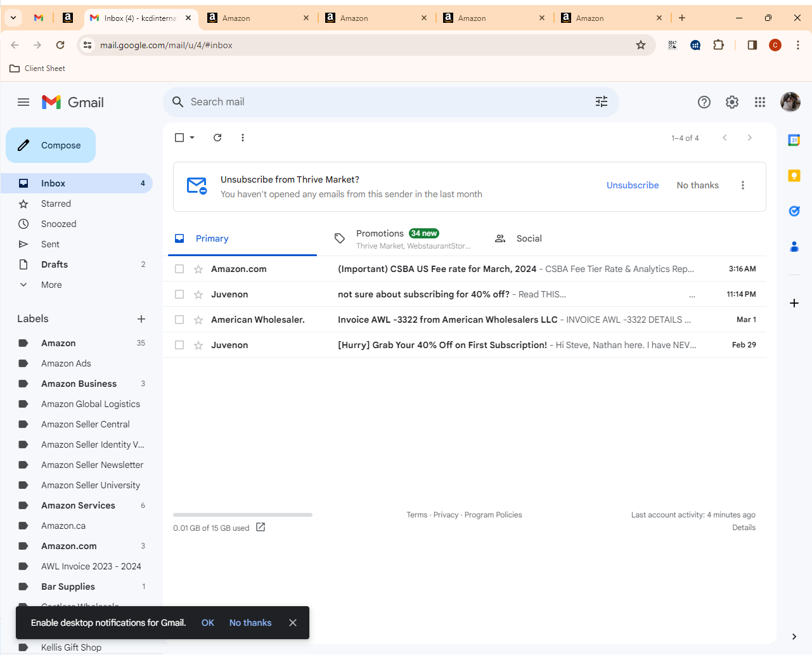Select the Juvenon 11:14 PM email checkbox

[x=179, y=294]
